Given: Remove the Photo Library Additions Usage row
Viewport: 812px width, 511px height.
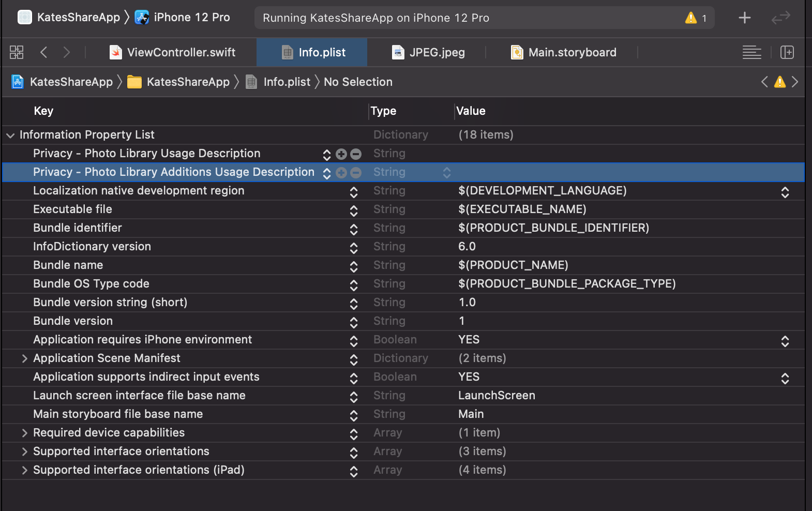Looking at the screenshot, I should click(x=356, y=172).
